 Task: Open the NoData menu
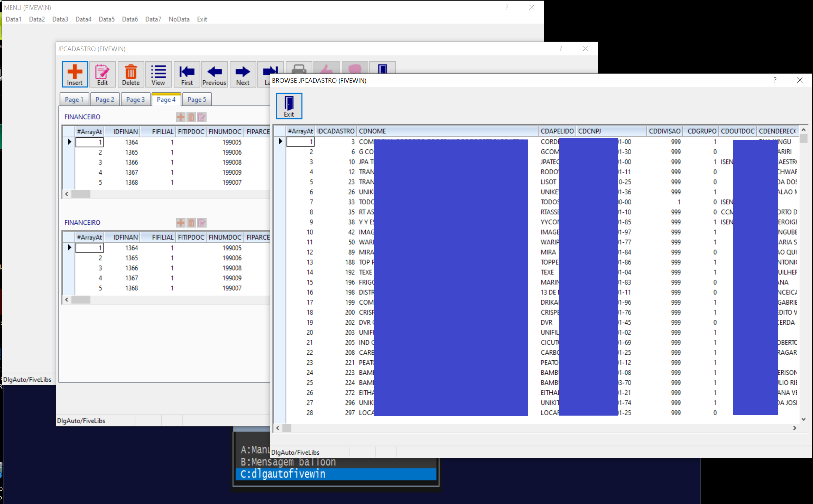pyautogui.click(x=179, y=19)
